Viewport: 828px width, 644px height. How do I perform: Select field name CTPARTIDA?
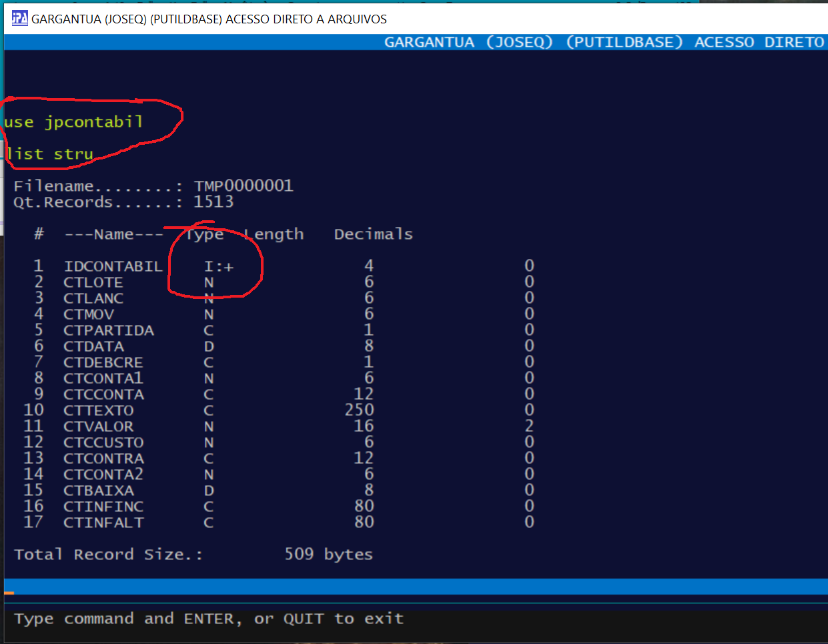(109, 330)
